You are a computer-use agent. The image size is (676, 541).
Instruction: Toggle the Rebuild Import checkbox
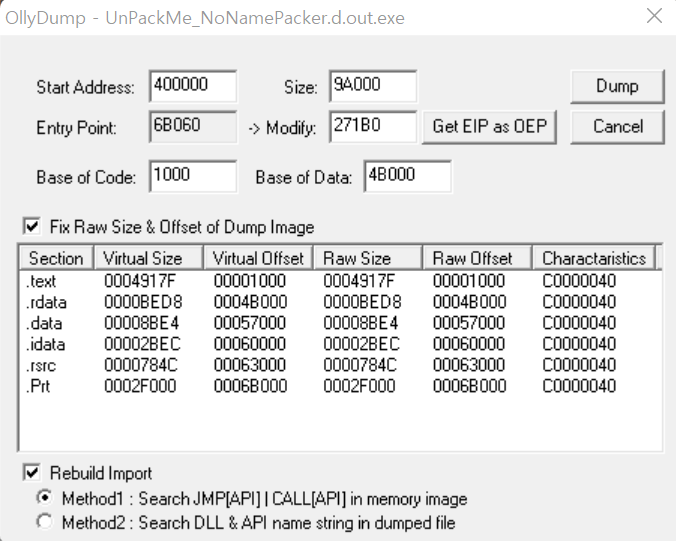point(32,472)
